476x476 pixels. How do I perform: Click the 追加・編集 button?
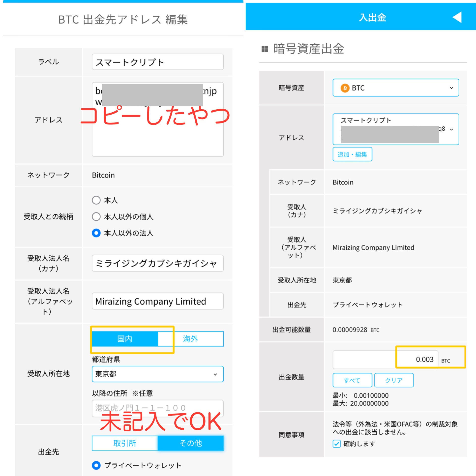tap(352, 154)
